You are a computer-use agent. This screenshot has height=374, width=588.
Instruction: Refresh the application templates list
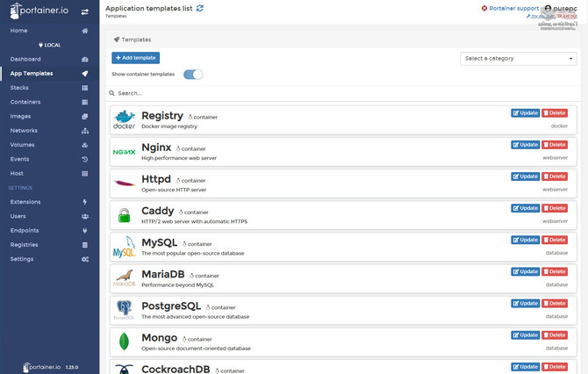[x=200, y=8]
